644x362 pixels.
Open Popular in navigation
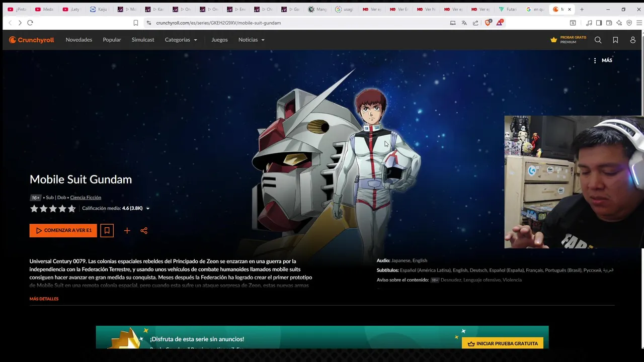pos(112,40)
